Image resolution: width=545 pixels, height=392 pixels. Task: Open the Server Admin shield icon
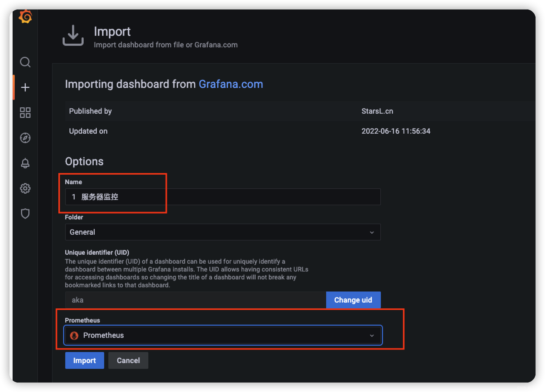pos(25,214)
